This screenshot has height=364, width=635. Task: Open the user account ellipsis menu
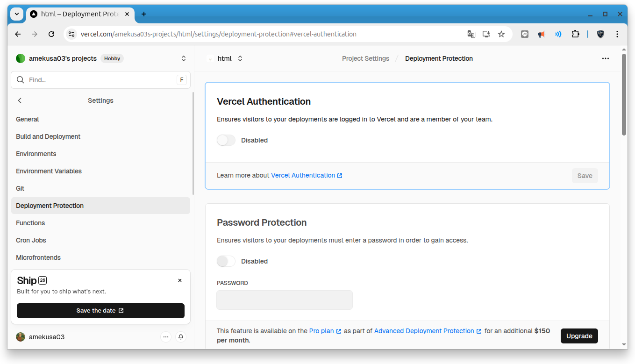pos(165,337)
